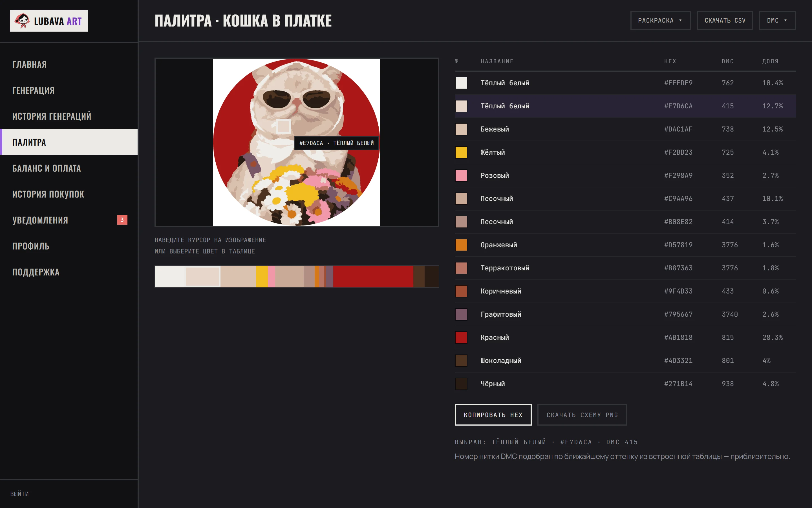812x508 pixels.
Task: Select the Шоколадный swatch in the table
Action: (x=461, y=360)
